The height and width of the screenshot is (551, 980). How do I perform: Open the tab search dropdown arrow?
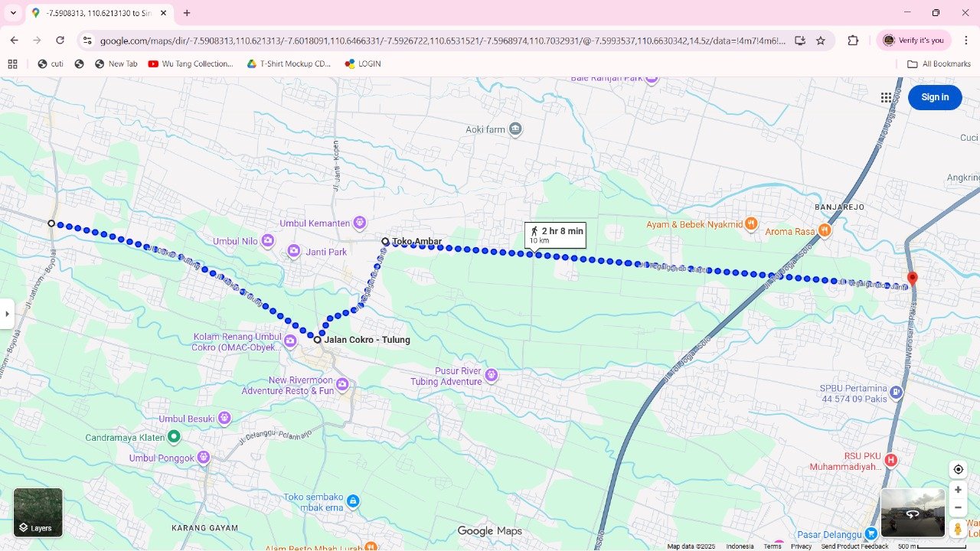tap(13, 13)
